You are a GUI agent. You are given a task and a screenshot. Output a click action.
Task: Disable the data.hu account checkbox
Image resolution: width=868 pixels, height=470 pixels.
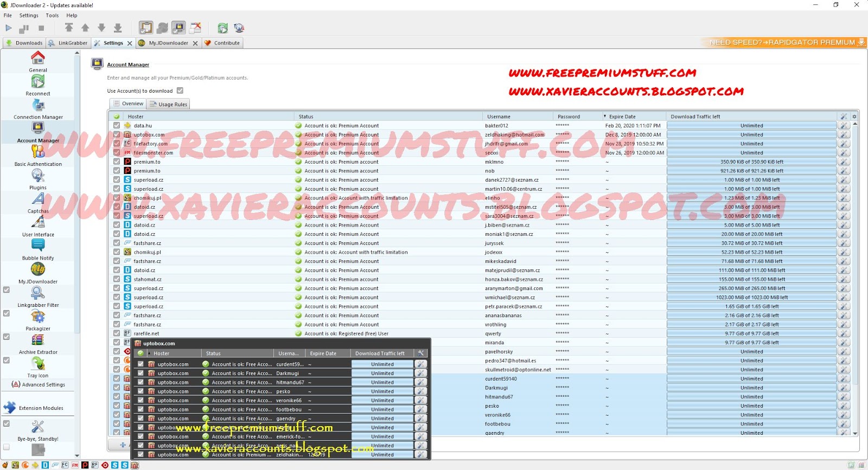pos(117,125)
